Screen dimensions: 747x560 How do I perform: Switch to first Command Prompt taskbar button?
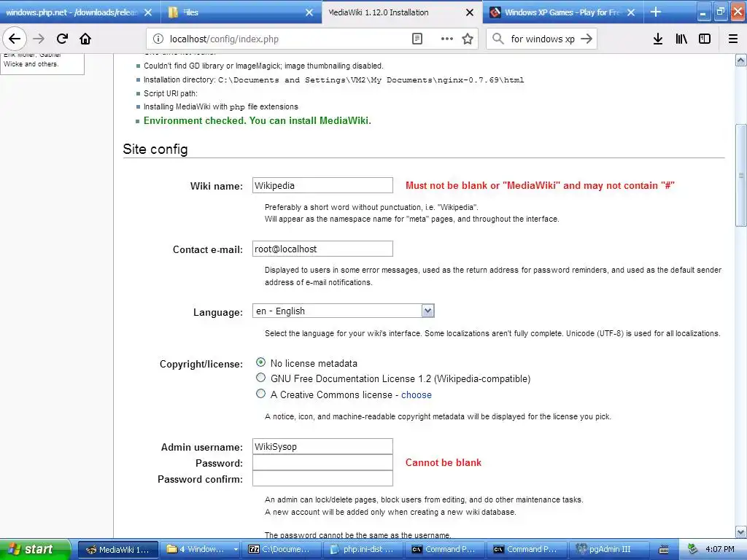tap(446, 550)
